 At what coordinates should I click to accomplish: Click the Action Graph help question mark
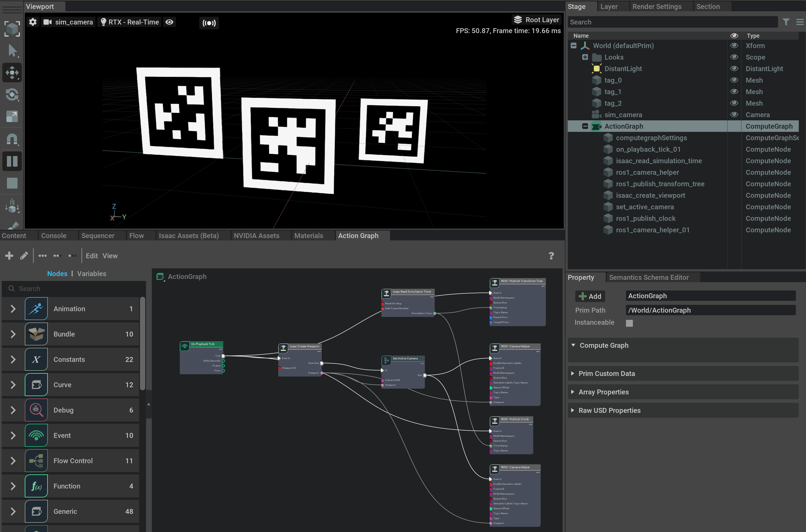[x=551, y=255]
